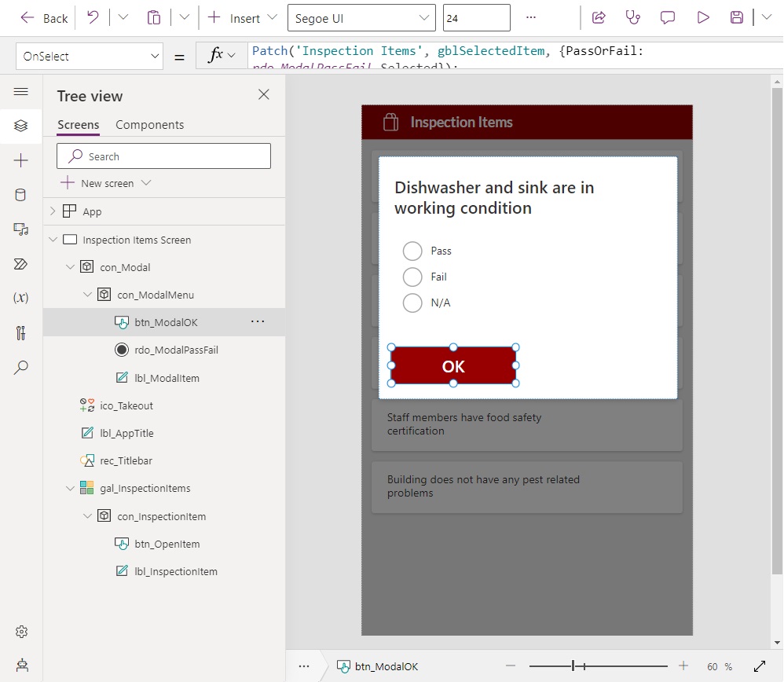The width and height of the screenshot is (784, 682).
Task: Open Data pane cylinder icon
Action: (x=20, y=195)
